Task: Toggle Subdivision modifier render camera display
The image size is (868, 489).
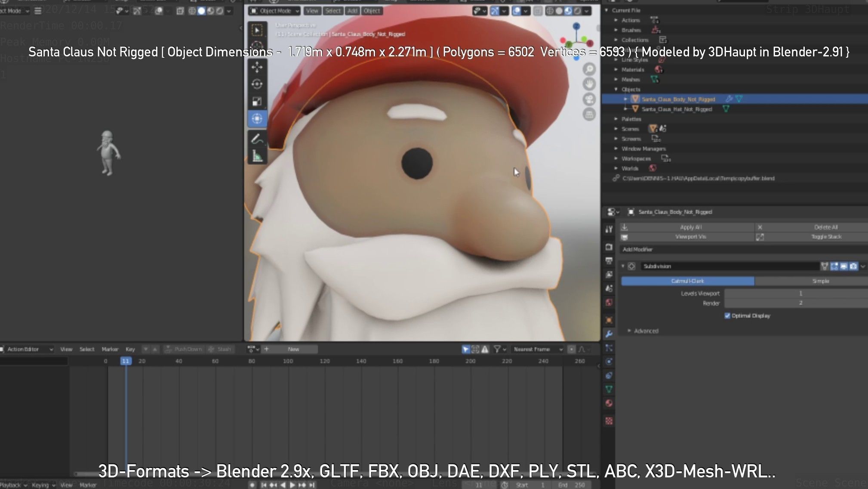Action: click(x=853, y=266)
